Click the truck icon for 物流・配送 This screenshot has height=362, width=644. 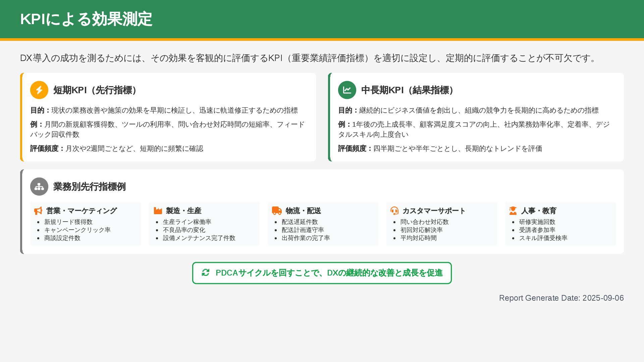[277, 211]
